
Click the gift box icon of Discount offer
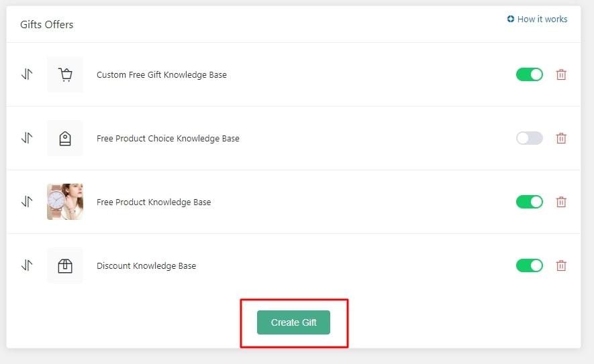(65, 265)
